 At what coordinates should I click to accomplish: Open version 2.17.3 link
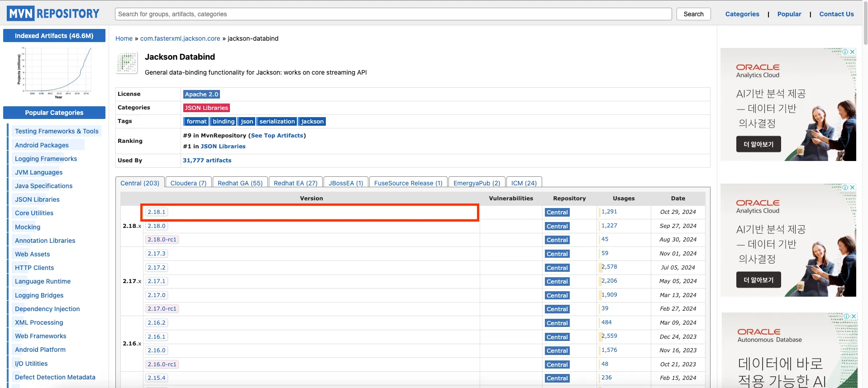pos(157,253)
